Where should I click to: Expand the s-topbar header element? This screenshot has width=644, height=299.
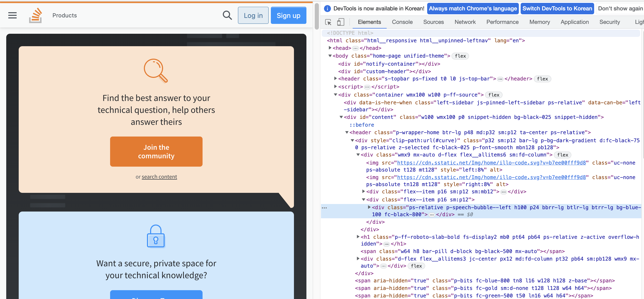pyautogui.click(x=335, y=79)
